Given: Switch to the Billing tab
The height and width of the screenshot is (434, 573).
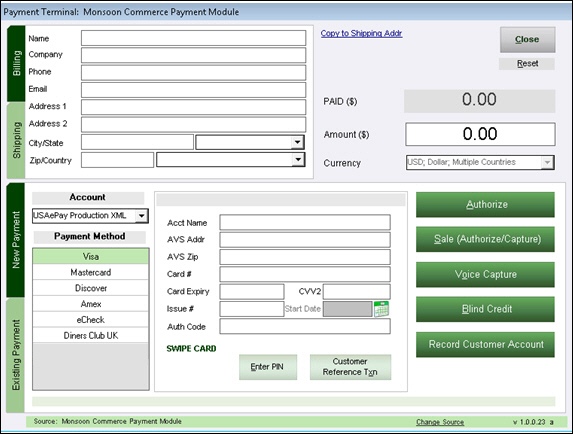Looking at the screenshot, I should (x=16, y=63).
